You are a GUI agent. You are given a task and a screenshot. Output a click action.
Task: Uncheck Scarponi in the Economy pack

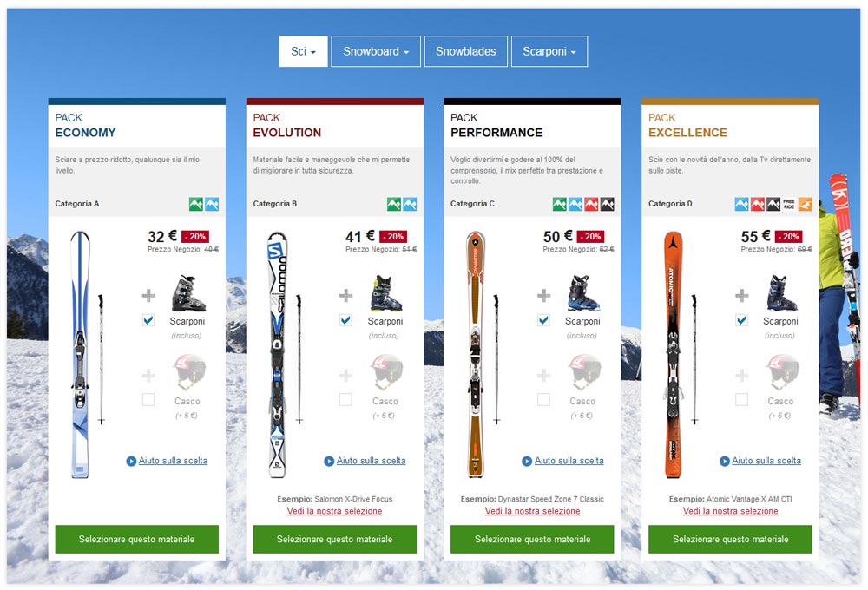[148, 320]
